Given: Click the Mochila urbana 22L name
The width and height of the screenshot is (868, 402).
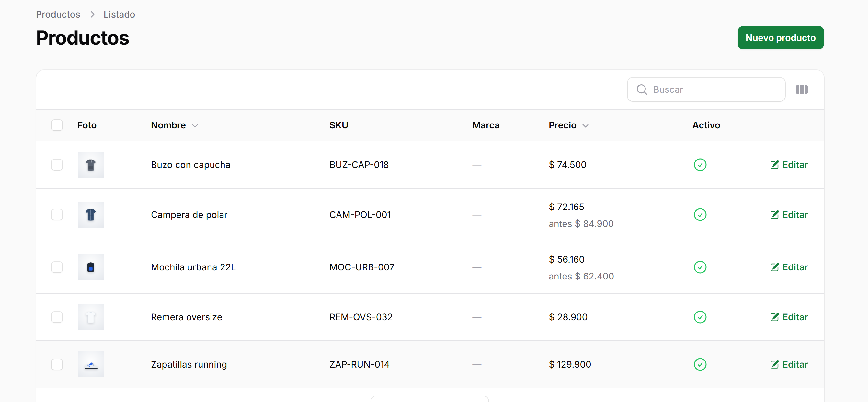Looking at the screenshot, I should [x=193, y=267].
